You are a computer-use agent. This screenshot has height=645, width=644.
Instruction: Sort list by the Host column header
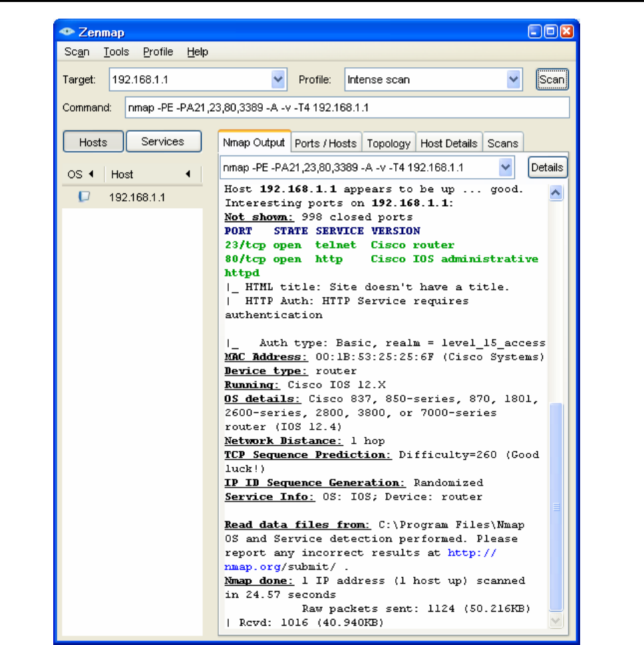152,174
